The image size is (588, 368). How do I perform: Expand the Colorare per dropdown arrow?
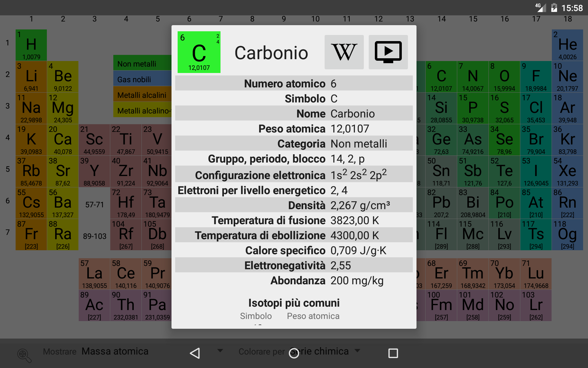coord(357,351)
